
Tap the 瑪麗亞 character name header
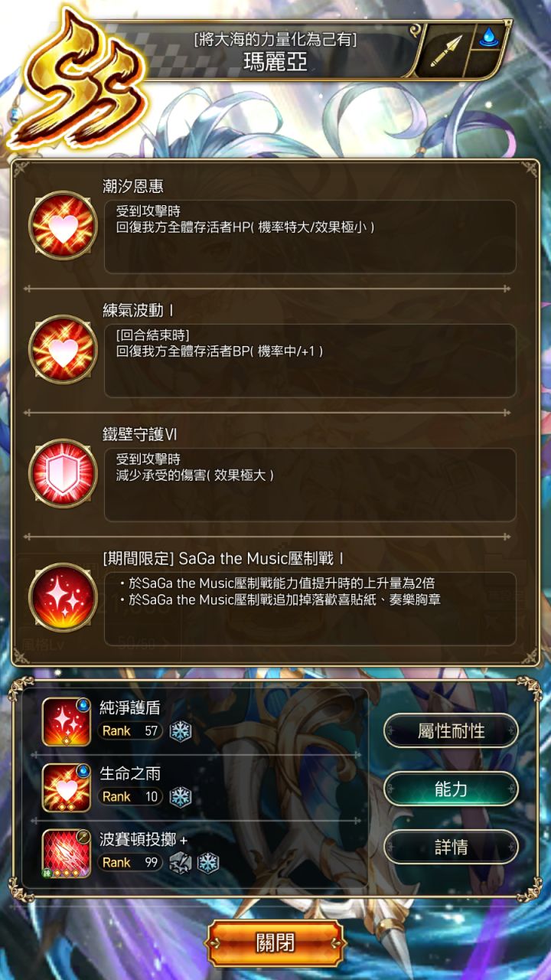(275, 63)
